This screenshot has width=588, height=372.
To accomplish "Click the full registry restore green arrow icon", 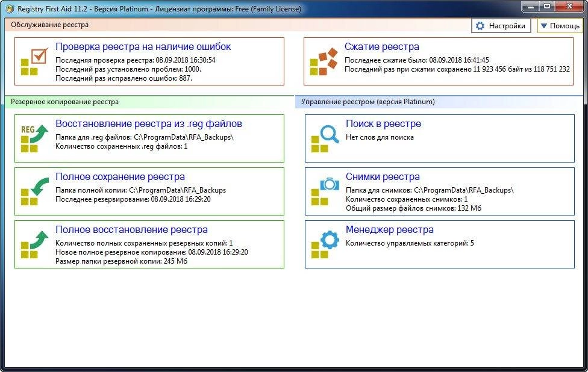I will [x=34, y=244].
